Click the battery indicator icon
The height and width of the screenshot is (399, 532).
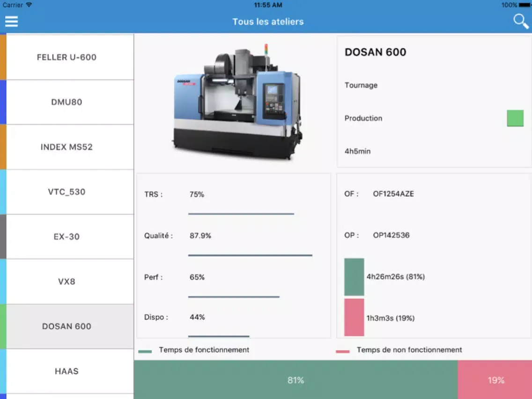pyautogui.click(x=525, y=5)
